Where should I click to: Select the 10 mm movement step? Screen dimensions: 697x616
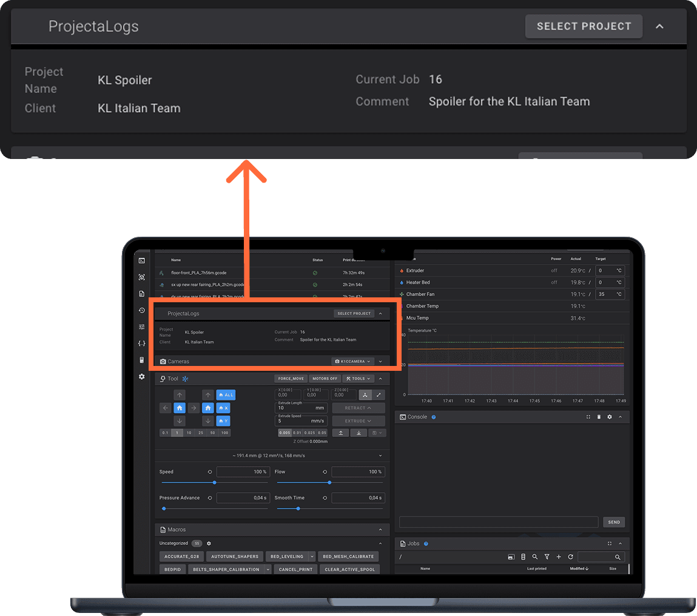[x=188, y=432]
